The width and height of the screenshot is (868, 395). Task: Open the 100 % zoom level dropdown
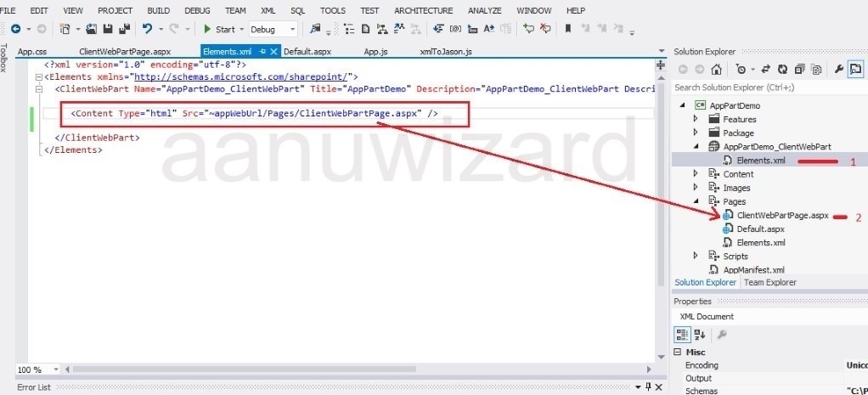(58, 370)
